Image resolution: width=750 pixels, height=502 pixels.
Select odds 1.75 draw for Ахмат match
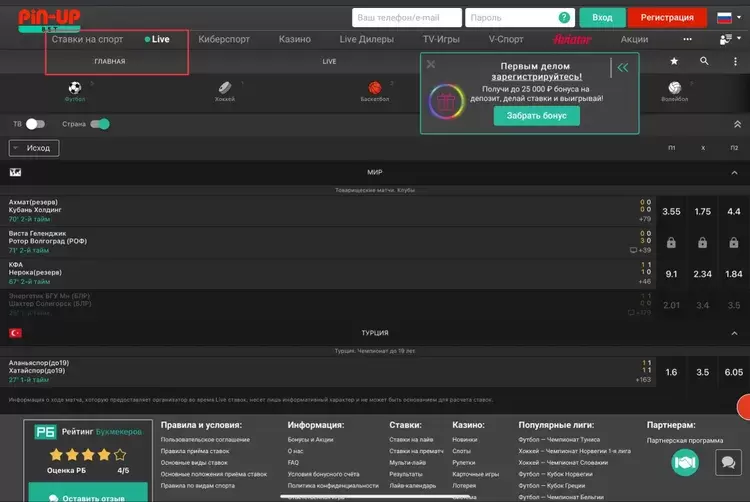[x=702, y=211]
